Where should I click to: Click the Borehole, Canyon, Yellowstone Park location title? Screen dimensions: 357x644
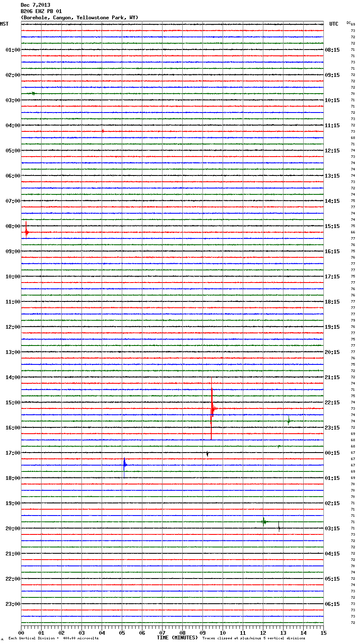click(79, 18)
